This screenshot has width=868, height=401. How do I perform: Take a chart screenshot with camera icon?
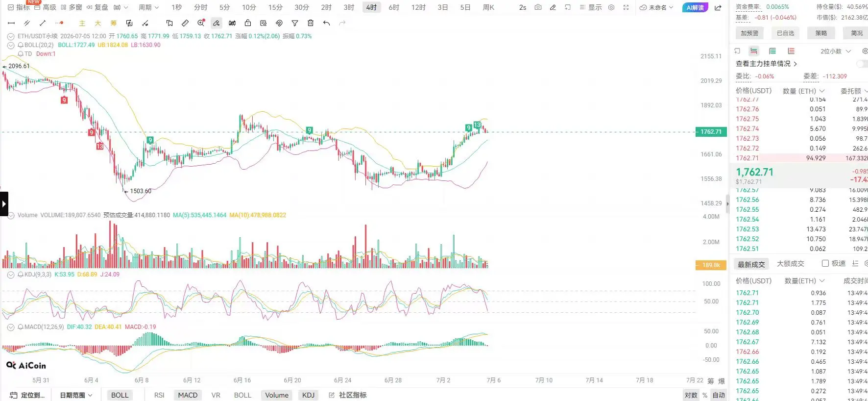pyautogui.click(x=538, y=7)
